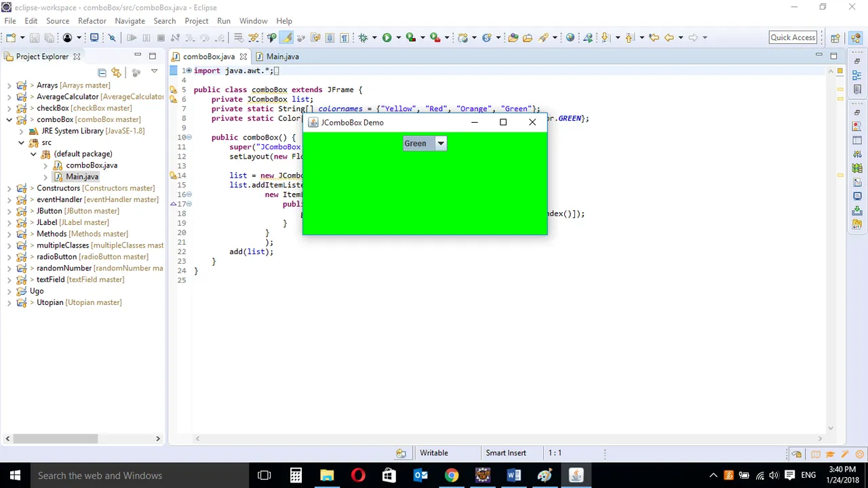
Task: Click the Save toolbar icon
Action: click(x=35, y=38)
